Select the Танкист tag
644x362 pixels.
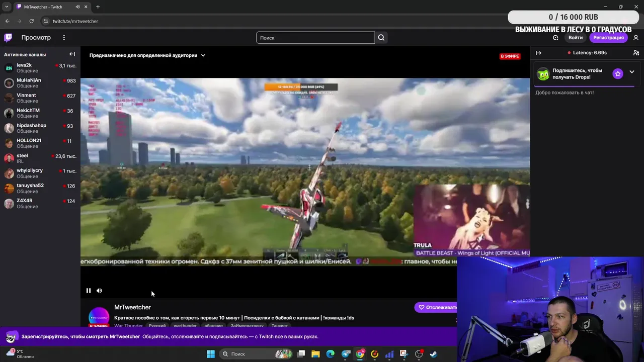(x=280, y=326)
